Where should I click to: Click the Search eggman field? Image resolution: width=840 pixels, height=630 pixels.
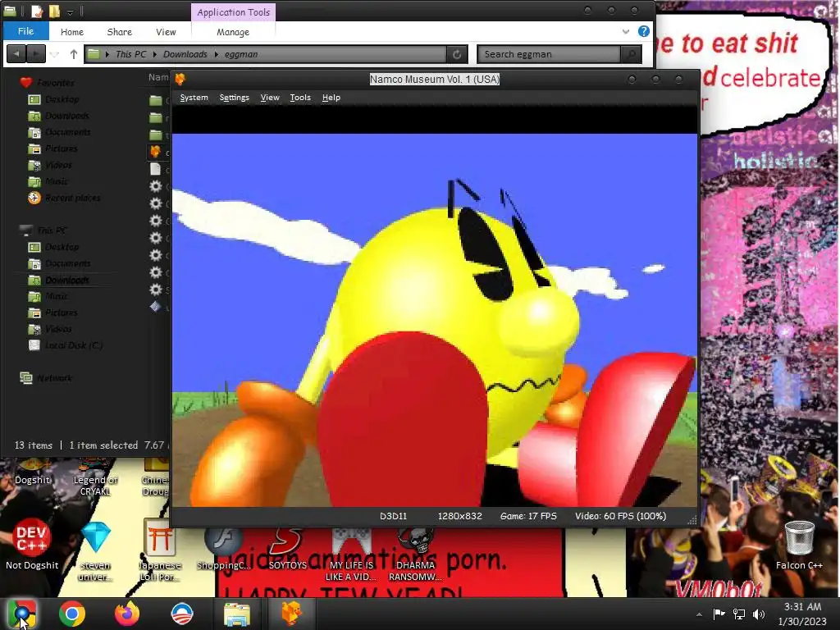[x=549, y=54]
